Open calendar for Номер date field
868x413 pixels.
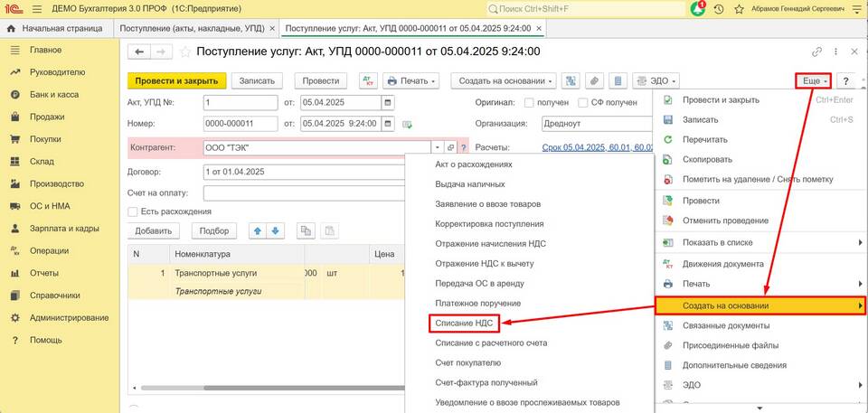(x=388, y=124)
